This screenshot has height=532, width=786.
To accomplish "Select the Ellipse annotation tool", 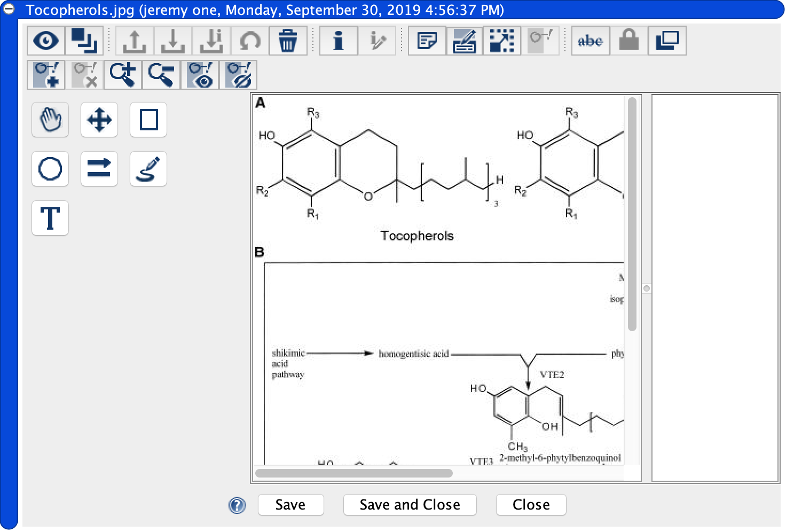I will pyautogui.click(x=50, y=169).
